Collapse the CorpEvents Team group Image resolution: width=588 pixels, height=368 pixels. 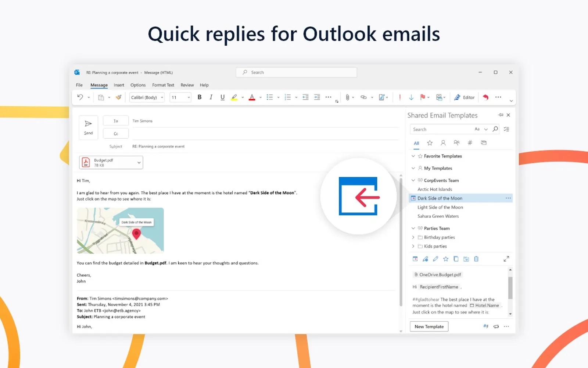coord(413,180)
